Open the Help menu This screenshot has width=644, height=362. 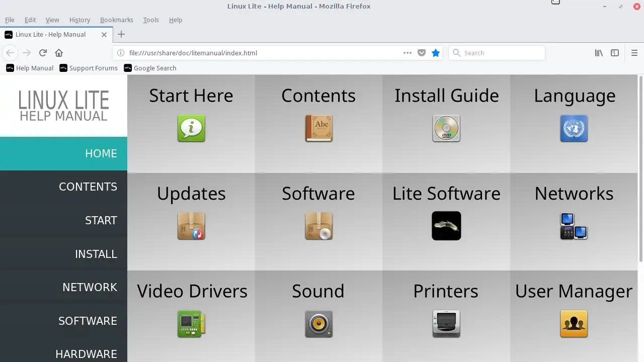pos(176,20)
